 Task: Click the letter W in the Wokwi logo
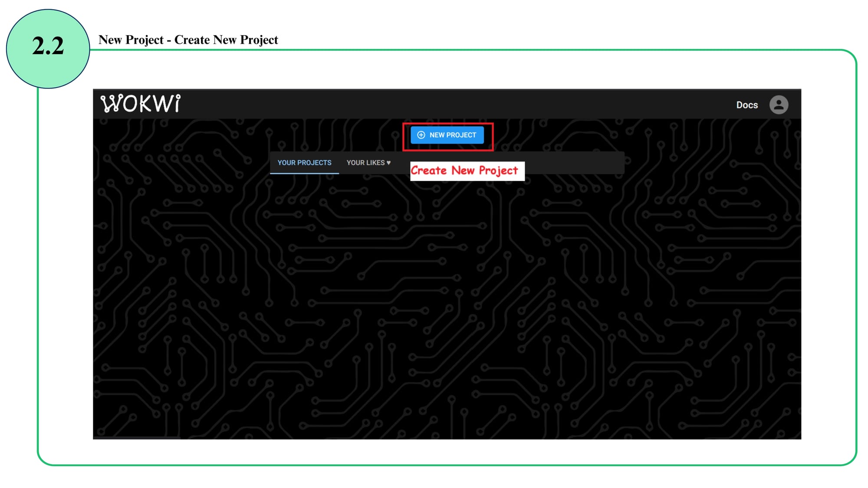click(111, 104)
